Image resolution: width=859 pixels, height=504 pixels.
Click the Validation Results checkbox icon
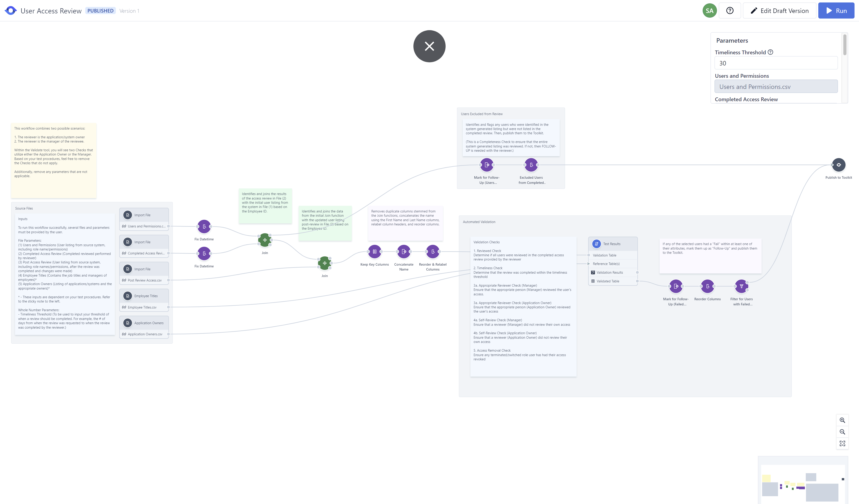tap(593, 272)
